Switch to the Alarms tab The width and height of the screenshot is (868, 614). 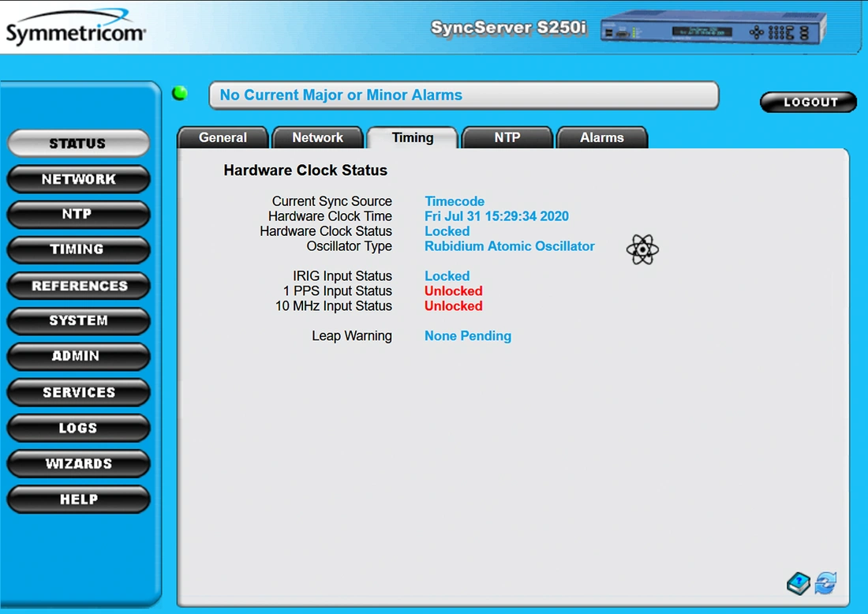[x=602, y=137]
